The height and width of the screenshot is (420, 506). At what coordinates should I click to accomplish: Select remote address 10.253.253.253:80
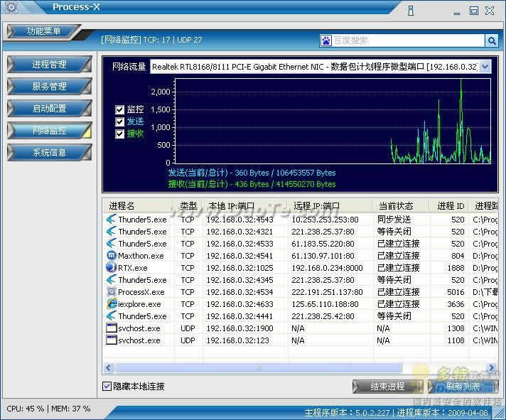(325, 220)
